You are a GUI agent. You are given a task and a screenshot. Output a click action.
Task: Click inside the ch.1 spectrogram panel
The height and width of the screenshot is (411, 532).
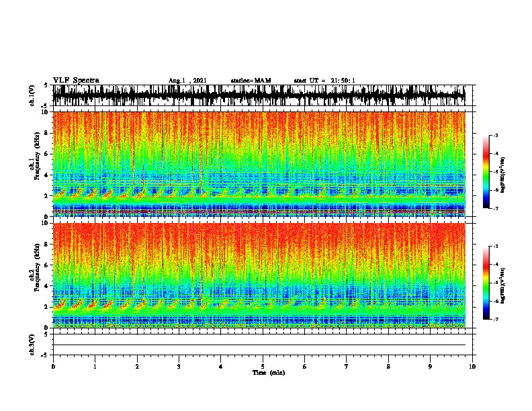259,164
